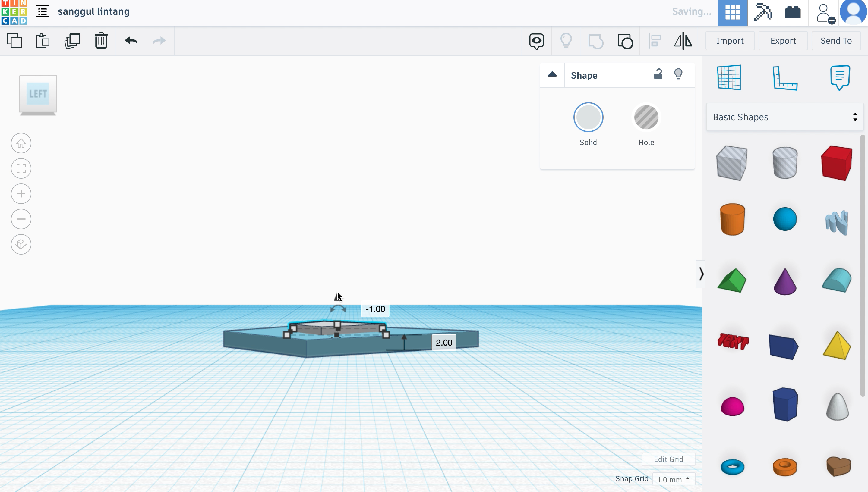This screenshot has height=492, width=868.
Task: Delete the selected shape with trash icon
Action: tap(101, 41)
